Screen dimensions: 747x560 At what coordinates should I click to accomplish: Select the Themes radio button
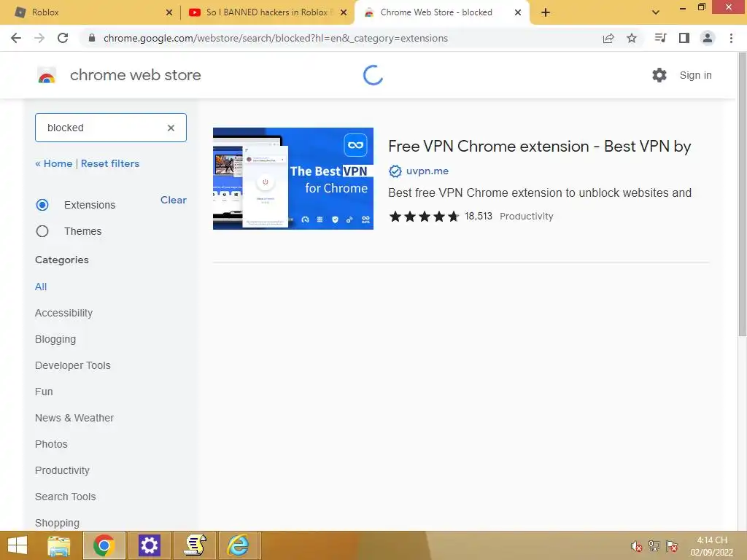(x=42, y=231)
